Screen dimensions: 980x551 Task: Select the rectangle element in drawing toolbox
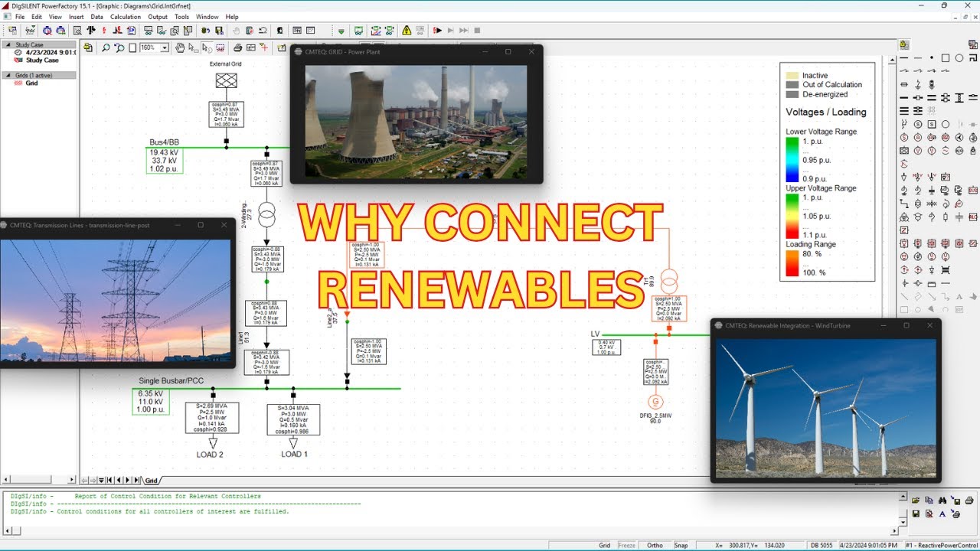(x=945, y=57)
